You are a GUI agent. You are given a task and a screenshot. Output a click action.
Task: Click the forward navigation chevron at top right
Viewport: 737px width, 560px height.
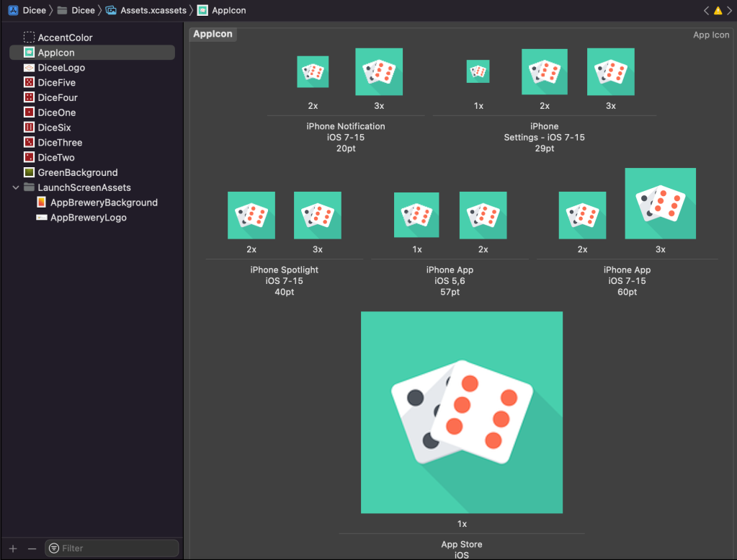(729, 11)
